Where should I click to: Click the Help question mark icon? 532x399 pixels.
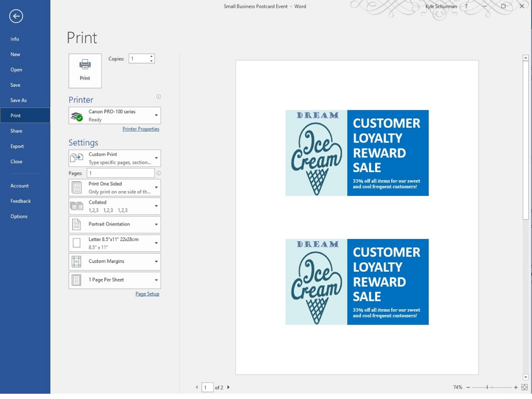466,6
